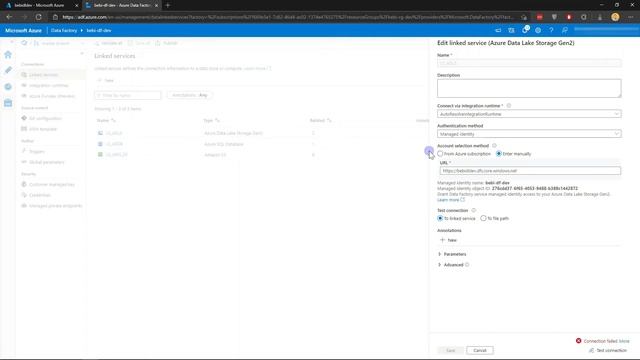
Task: Click the Data Factory breadcrumb
Action: (x=64, y=30)
